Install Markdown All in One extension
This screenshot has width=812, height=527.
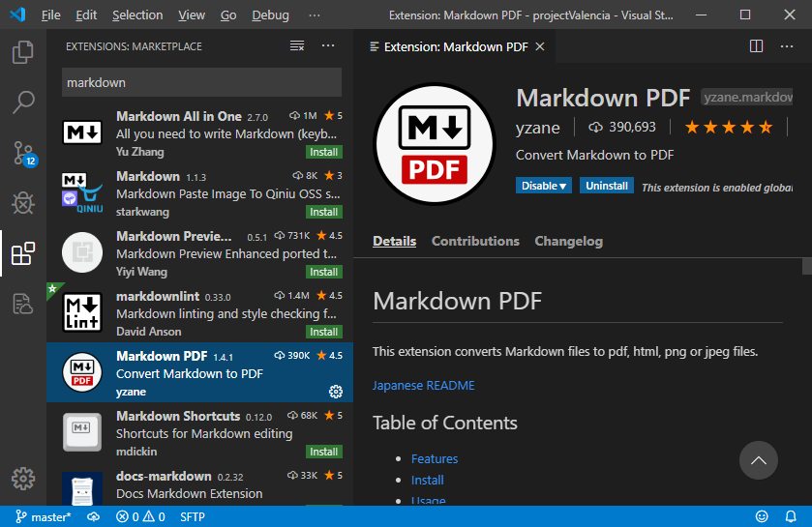tap(323, 152)
